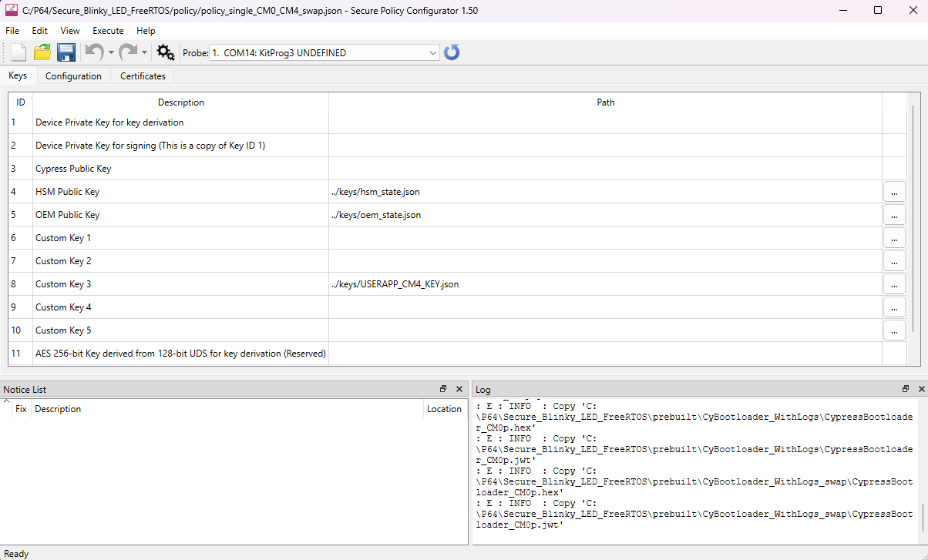This screenshot has width=928, height=560.
Task: Refresh the probe list
Action: tap(452, 52)
